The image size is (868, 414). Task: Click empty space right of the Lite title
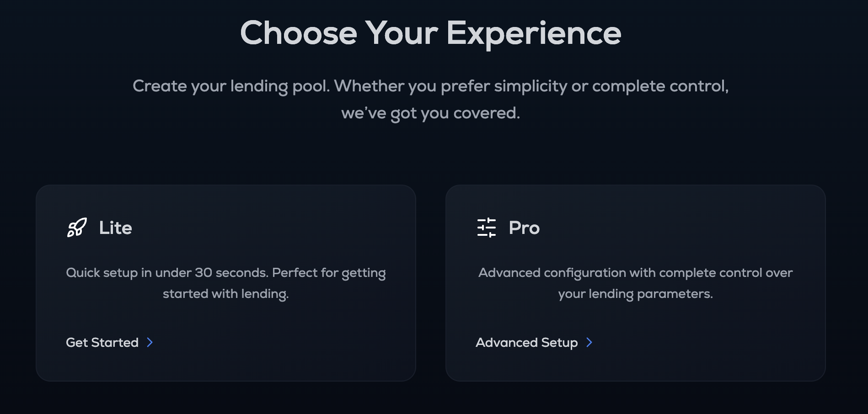point(274,228)
